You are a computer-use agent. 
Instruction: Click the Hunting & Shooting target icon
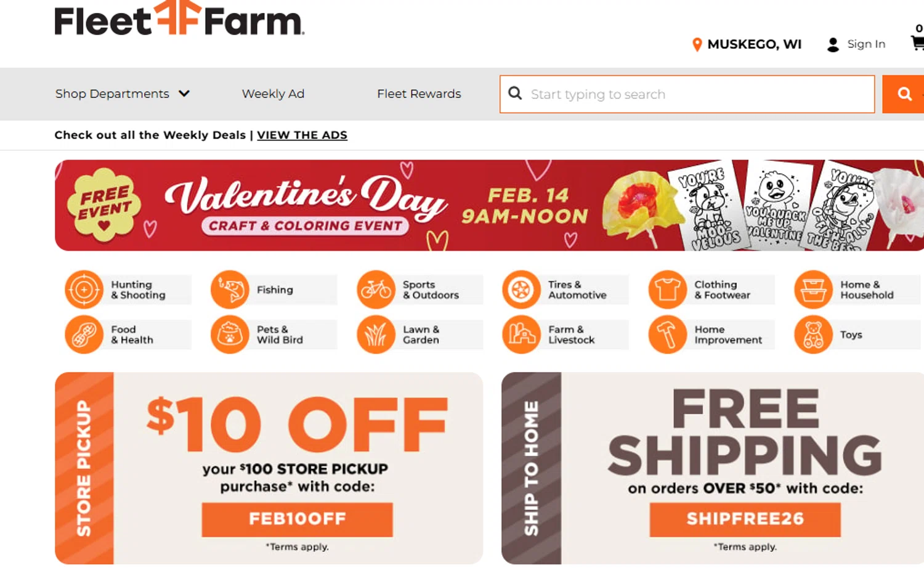(84, 290)
